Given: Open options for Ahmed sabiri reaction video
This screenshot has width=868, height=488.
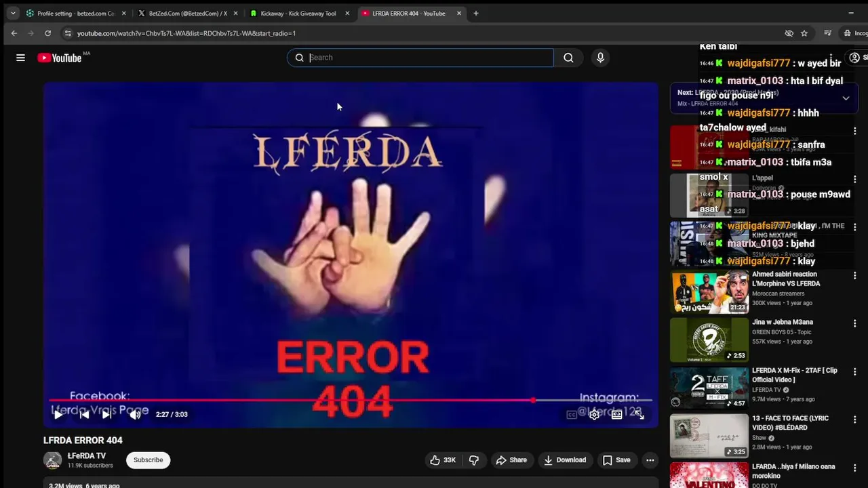Looking at the screenshot, I should pyautogui.click(x=854, y=276).
